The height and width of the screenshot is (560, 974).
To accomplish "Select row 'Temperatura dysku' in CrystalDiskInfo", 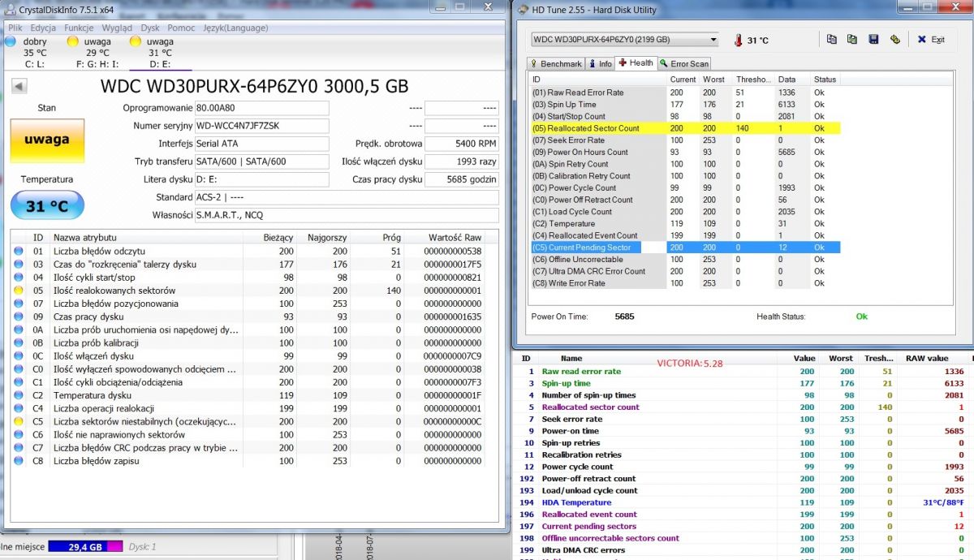I will 249,395.
